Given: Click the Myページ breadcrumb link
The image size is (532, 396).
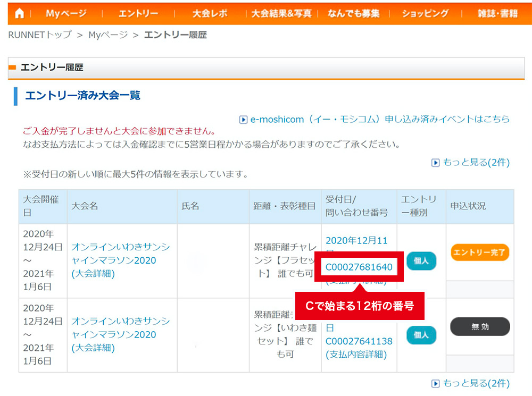Looking at the screenshot, I should 108,35.
